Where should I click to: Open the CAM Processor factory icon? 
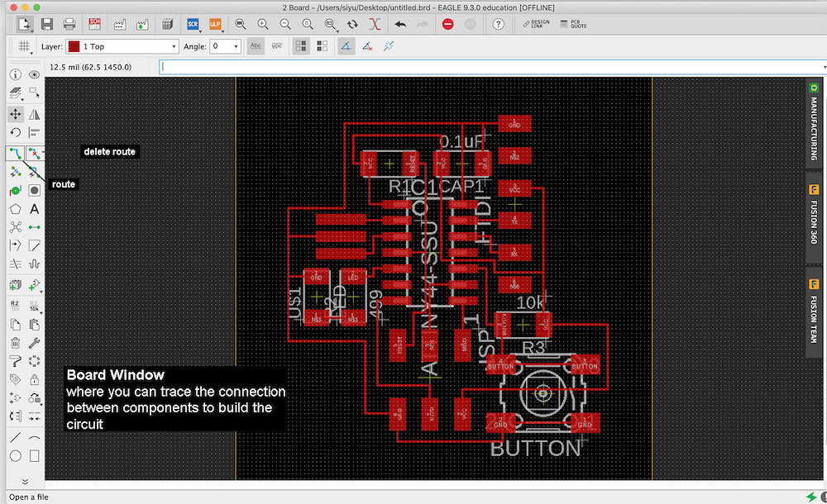click(120, 24)
